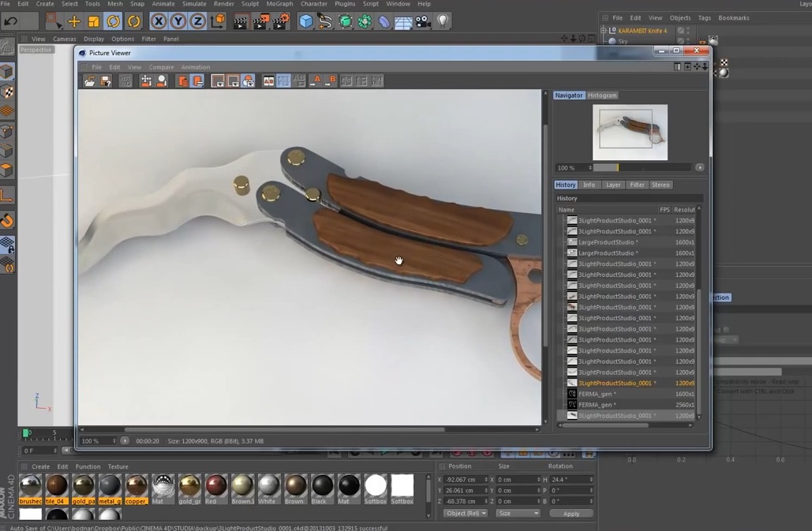
Task: Switch to the Histogram tab
Action: point(602,95)
